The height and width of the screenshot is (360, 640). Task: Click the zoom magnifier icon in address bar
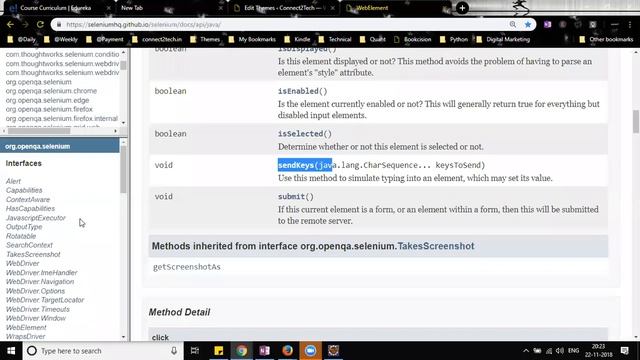pos(513,24)
